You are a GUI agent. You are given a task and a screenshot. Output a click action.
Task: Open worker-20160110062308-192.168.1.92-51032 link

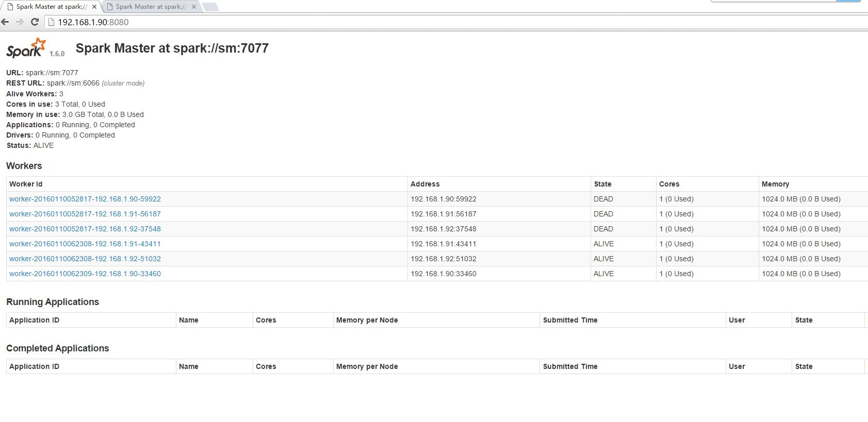point(85,259)
